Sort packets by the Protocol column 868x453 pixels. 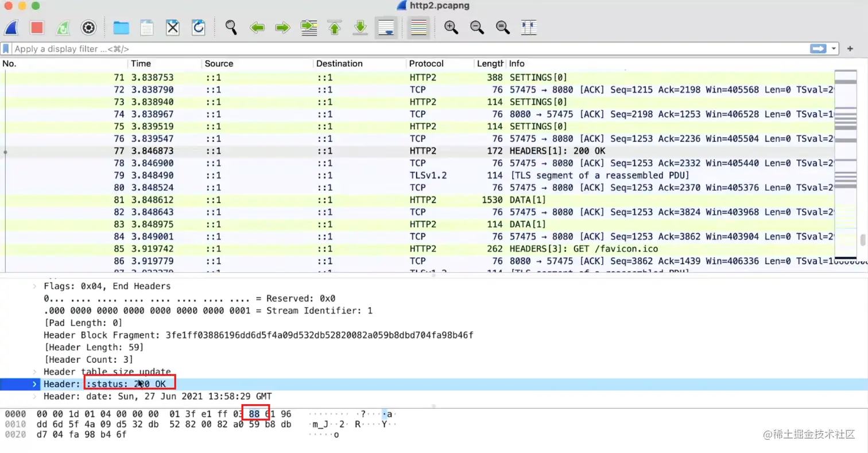[440, 64]
